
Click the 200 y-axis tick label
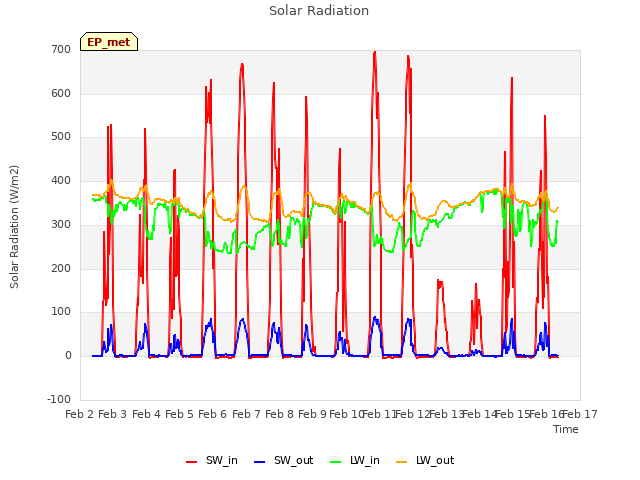(x=61, y=269)
